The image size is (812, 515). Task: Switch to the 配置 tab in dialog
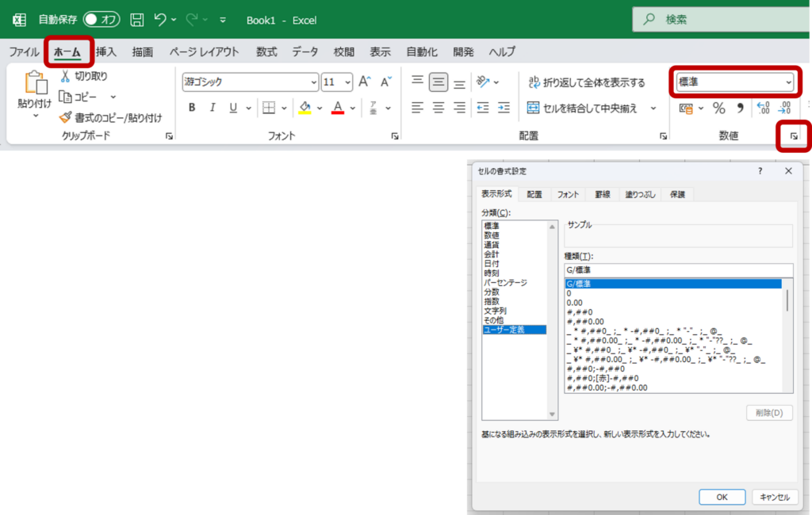tap(534, 194)
